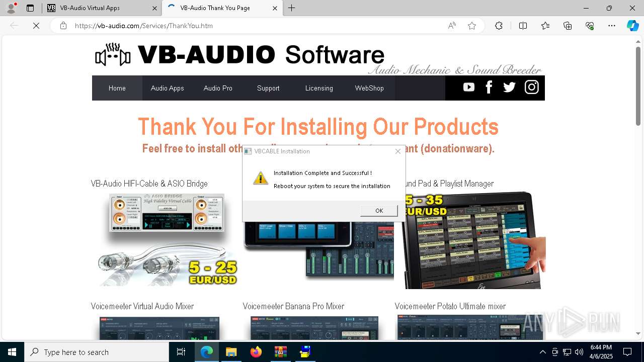
Task: Close the VB-Audio Virtual Apps tab
Action: 154,8
